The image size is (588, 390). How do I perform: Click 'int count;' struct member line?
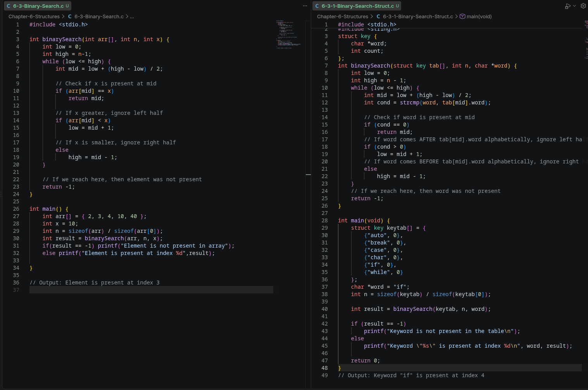(x=367, y=51)
